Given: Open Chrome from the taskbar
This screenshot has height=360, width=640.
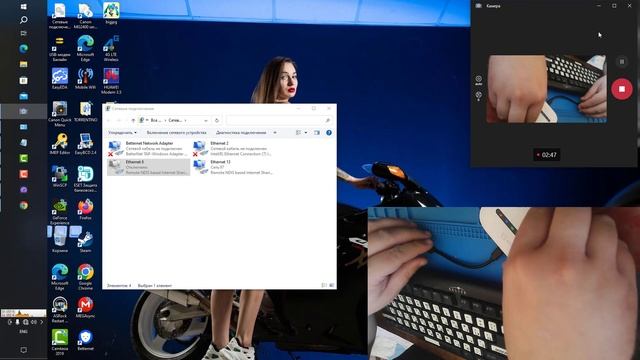Looking at the screenshot, I should pos(24,205).
